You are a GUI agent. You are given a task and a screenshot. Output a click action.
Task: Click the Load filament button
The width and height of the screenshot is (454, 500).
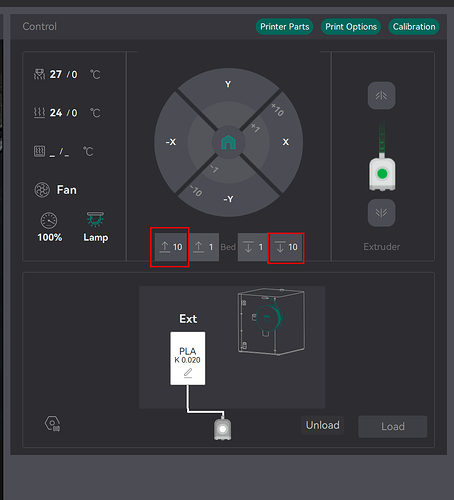(393, 426)
